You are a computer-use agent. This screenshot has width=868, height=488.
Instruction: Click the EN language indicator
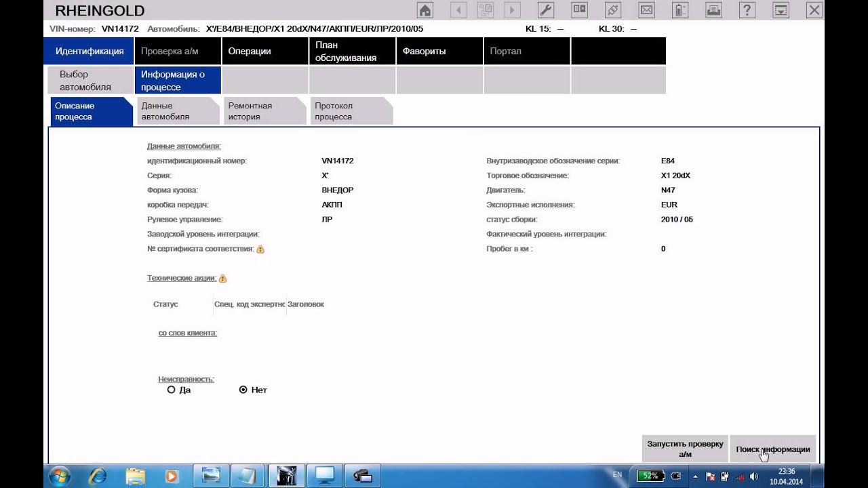coord(617,475)
